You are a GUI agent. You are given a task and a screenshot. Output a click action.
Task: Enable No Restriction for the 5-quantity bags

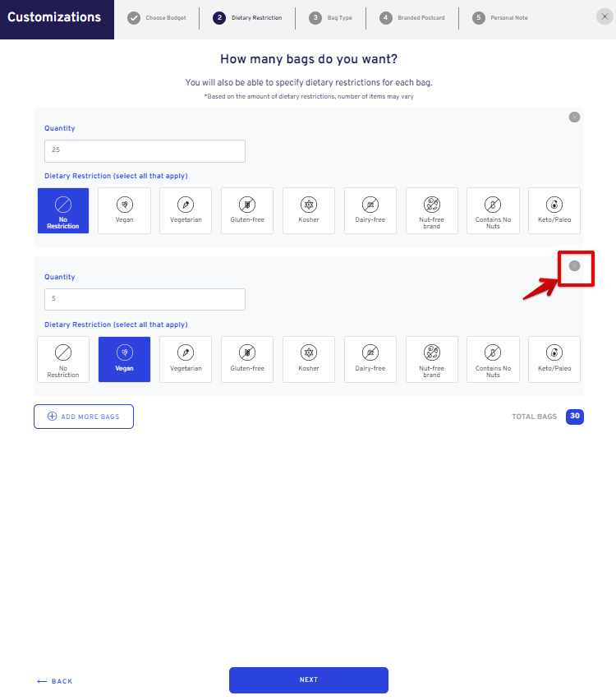click(63, 359)
